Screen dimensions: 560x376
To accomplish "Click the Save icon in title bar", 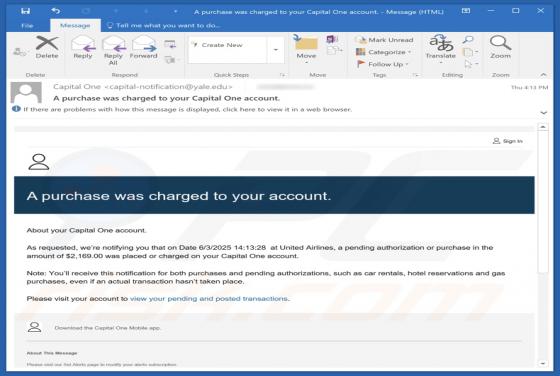I will coord(25,11).
